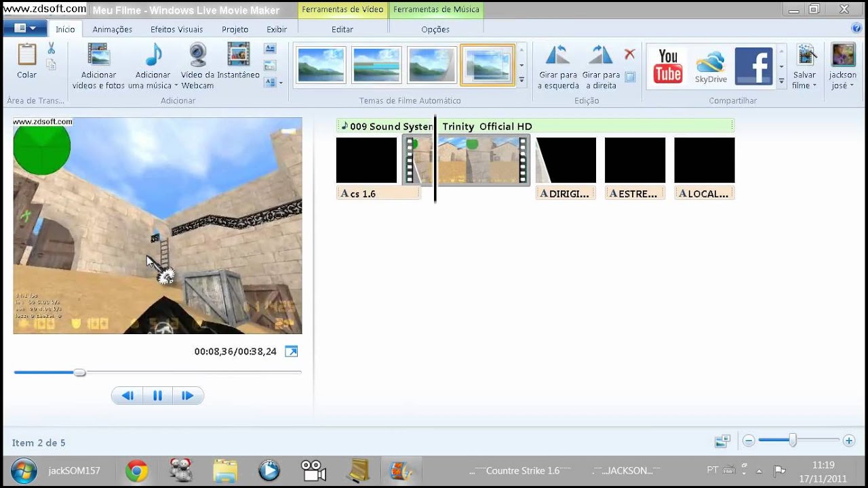Switch to the Projeto tab
This screenshot has height=488, width=868.
tap(235, 29)
